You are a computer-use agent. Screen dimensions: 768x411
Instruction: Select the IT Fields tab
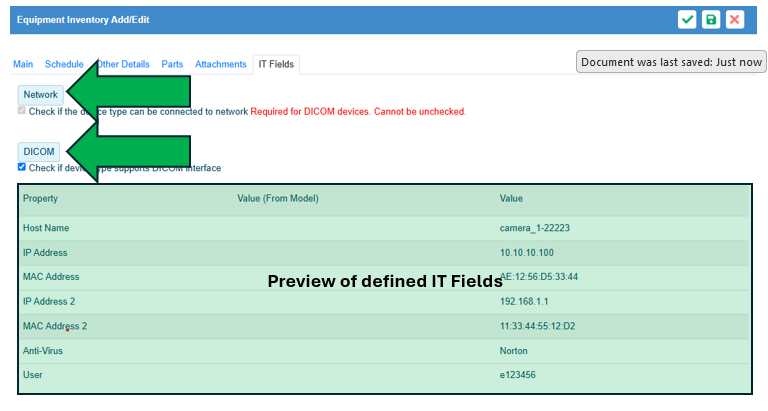click(x=276, y=64)
